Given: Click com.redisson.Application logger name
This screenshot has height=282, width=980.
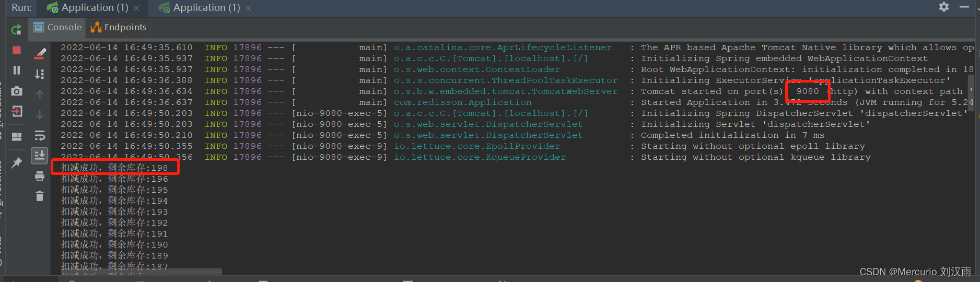Looking at the screenshot, I should click(x=463, y=102).
